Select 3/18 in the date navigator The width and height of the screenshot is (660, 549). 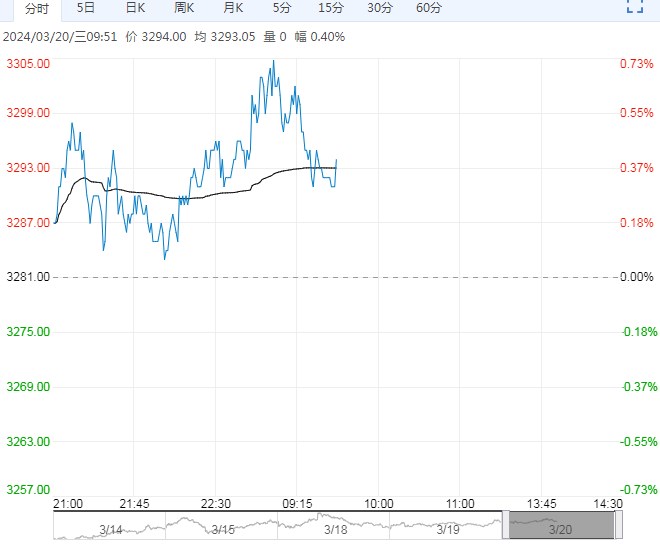(334, 528)
